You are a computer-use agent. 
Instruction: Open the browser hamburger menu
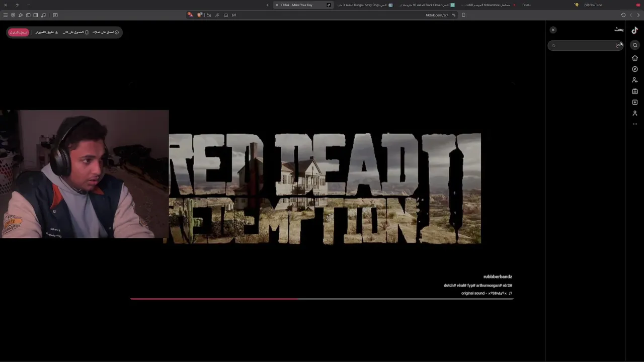6,15
